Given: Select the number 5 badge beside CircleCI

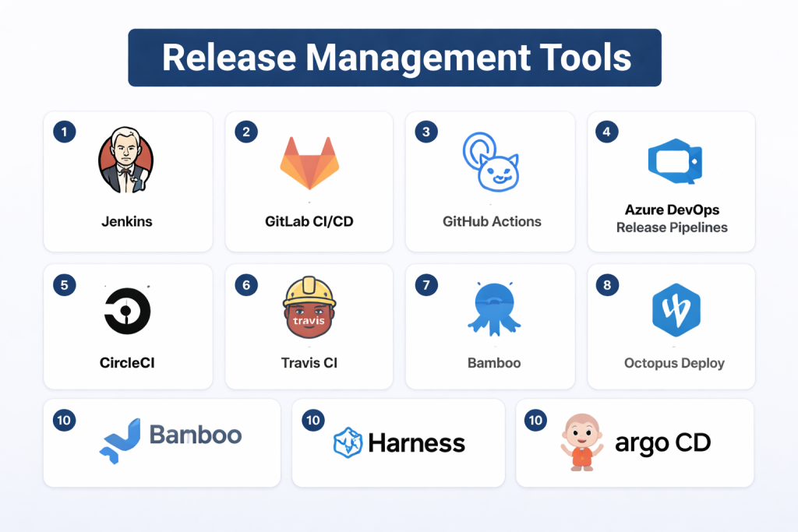Looking at the screenshot, I should (64, 285).
